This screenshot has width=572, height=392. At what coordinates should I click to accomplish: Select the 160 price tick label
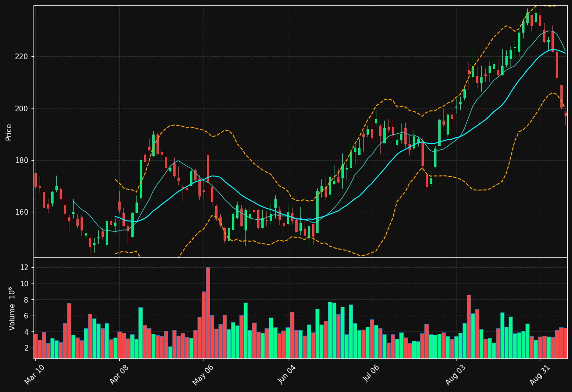pos(21,212)
